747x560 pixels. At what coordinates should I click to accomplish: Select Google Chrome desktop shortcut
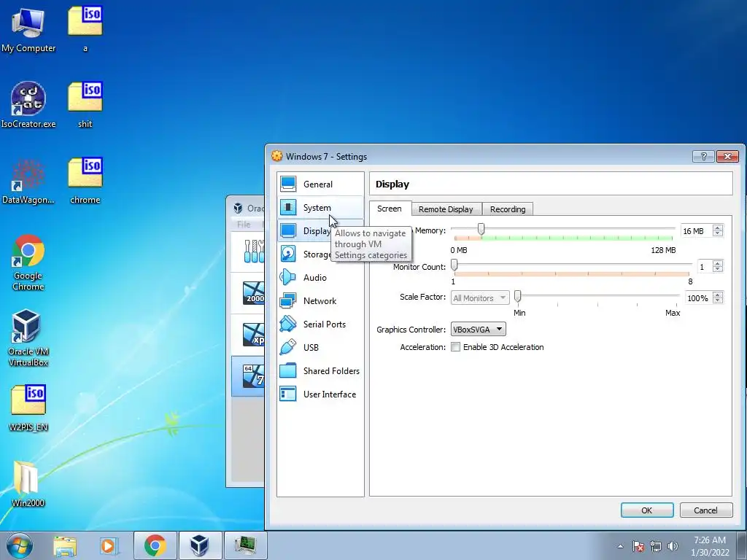coord(28,262)
